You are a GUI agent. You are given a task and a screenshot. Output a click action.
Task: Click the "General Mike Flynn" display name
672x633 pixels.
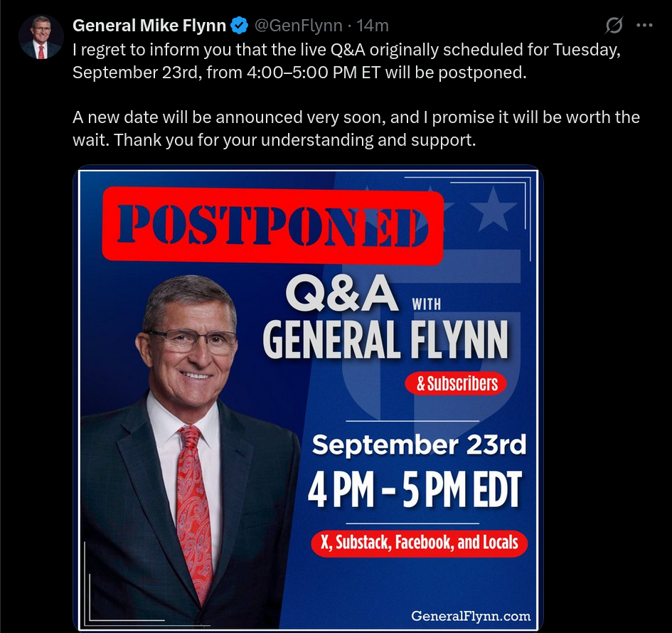(x=149, y=26)
